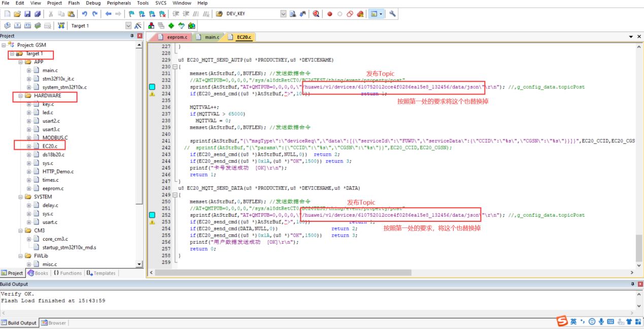Open the Flash menu
This screenshot has width=644, height=329.
(74, 3)
